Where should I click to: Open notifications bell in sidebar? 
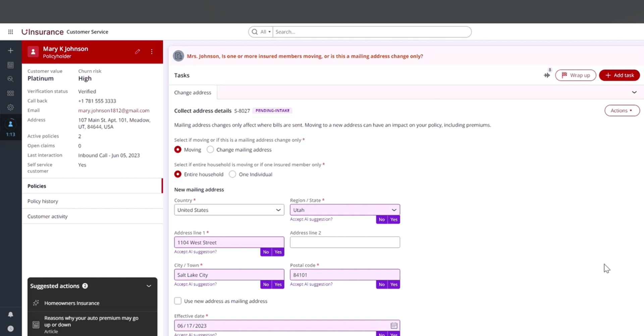tap(10, 314)
